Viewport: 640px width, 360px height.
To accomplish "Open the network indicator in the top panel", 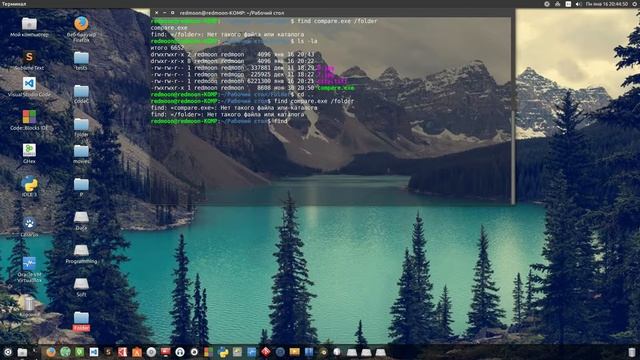I will 558,4.
